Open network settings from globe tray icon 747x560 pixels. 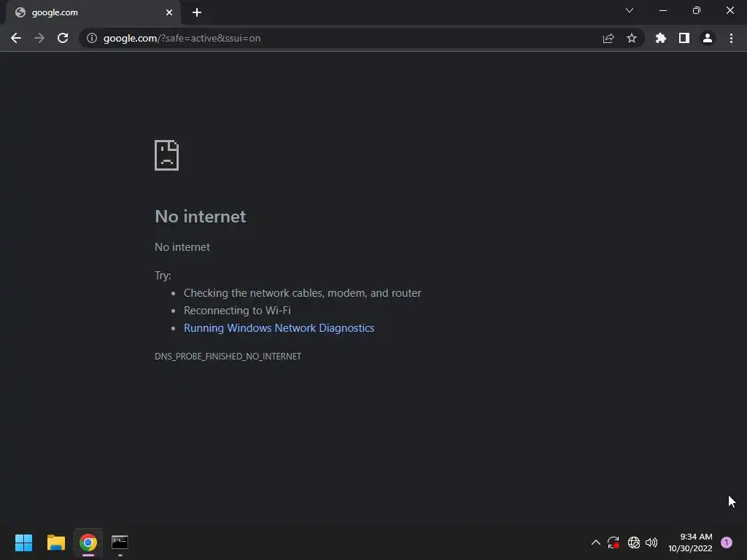(x=634, y=542)
